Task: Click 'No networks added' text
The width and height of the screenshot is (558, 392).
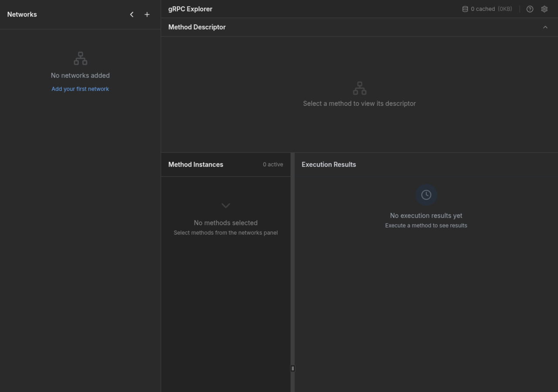Action: 80,75
